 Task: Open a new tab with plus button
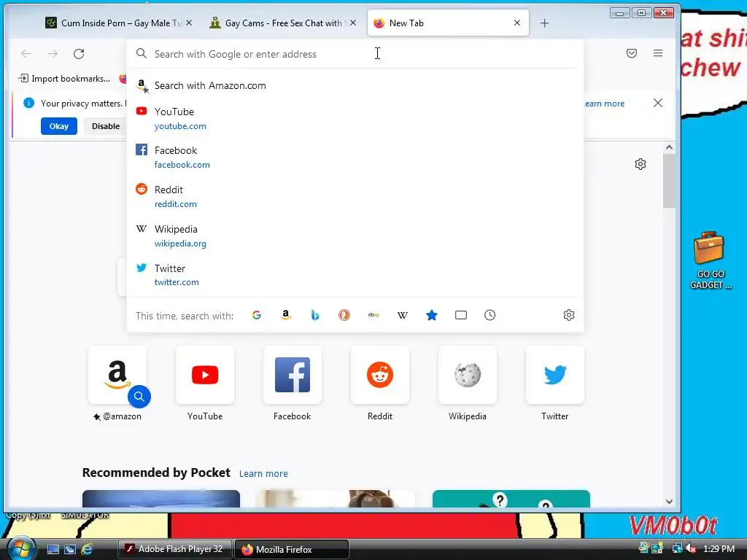coord(544,23)
